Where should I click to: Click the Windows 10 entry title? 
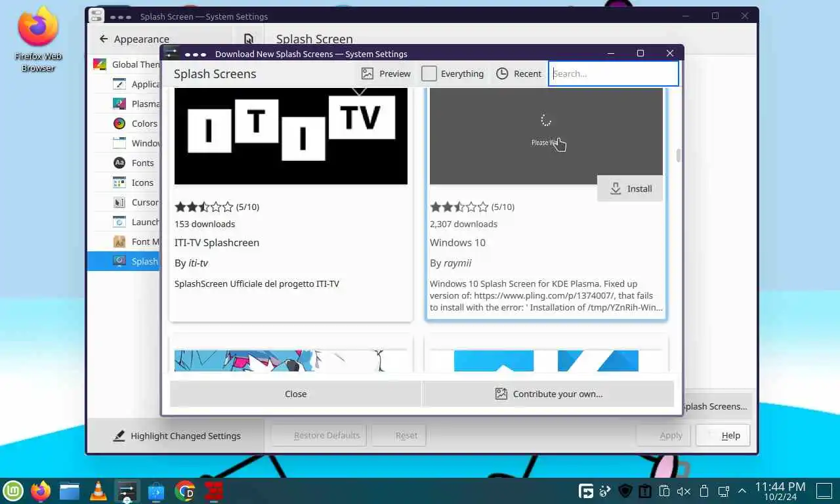tap(457, 242)
